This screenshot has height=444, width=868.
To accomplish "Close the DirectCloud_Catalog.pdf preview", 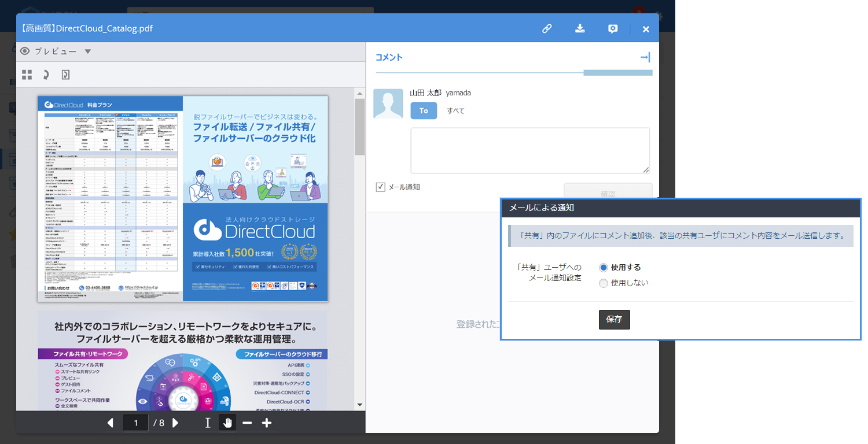I will coord(646,29).
